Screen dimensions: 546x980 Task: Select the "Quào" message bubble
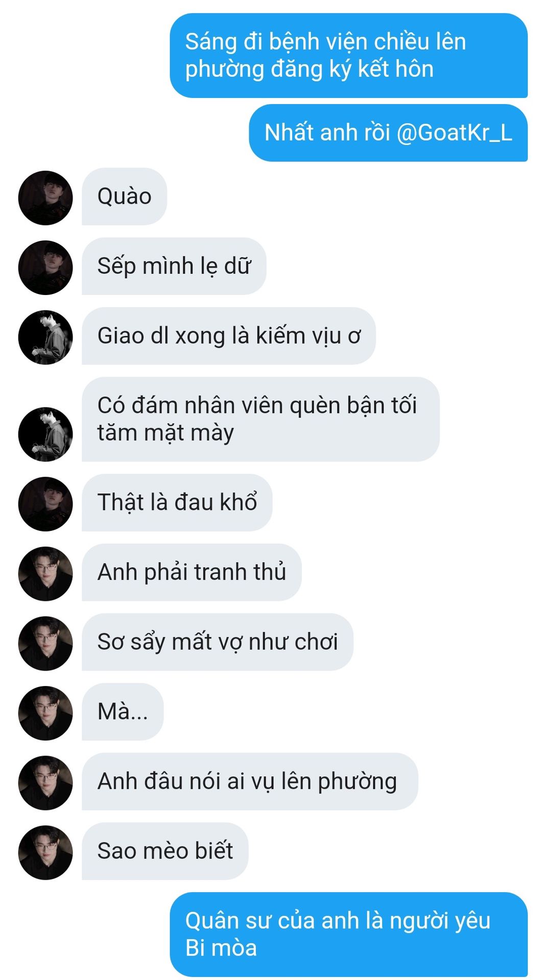click(125, 197)
